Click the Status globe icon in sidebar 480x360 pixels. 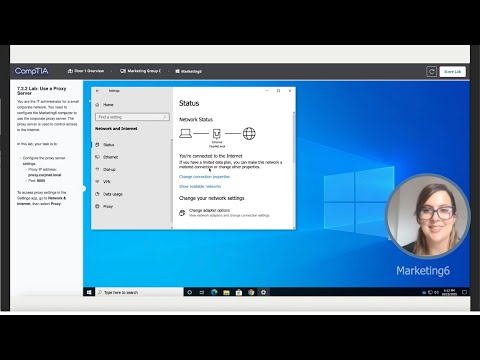(97, 145)
